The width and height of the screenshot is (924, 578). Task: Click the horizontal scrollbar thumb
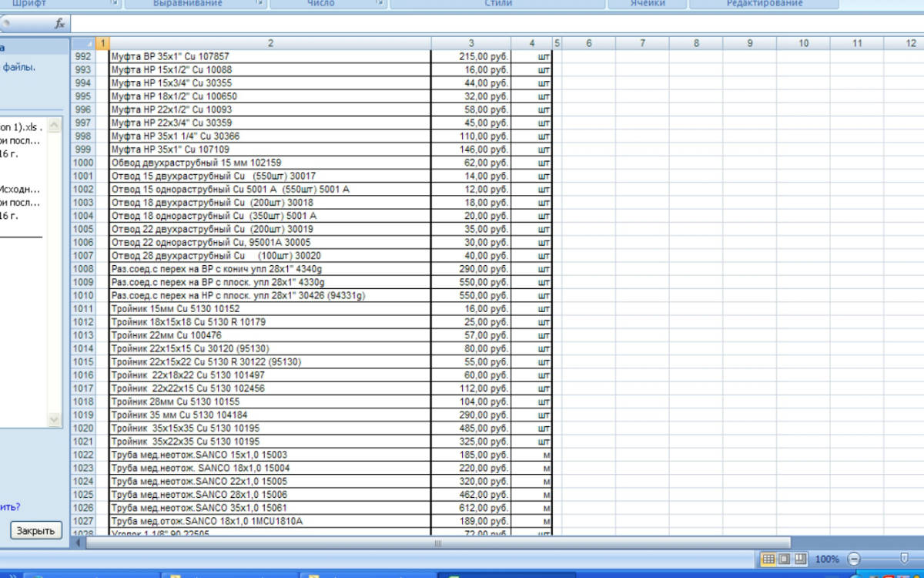(x=437, y=543)
